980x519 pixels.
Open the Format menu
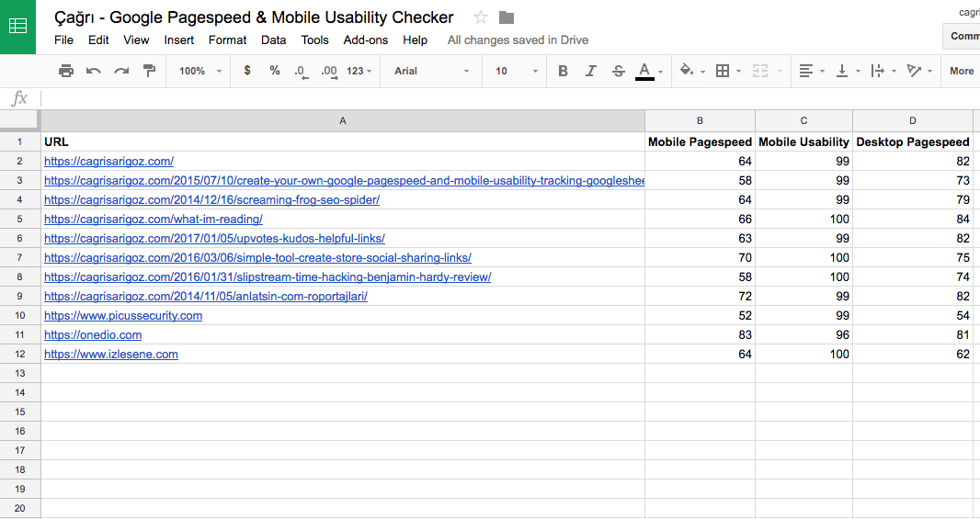pyautogui.click(x=227, y=40)
